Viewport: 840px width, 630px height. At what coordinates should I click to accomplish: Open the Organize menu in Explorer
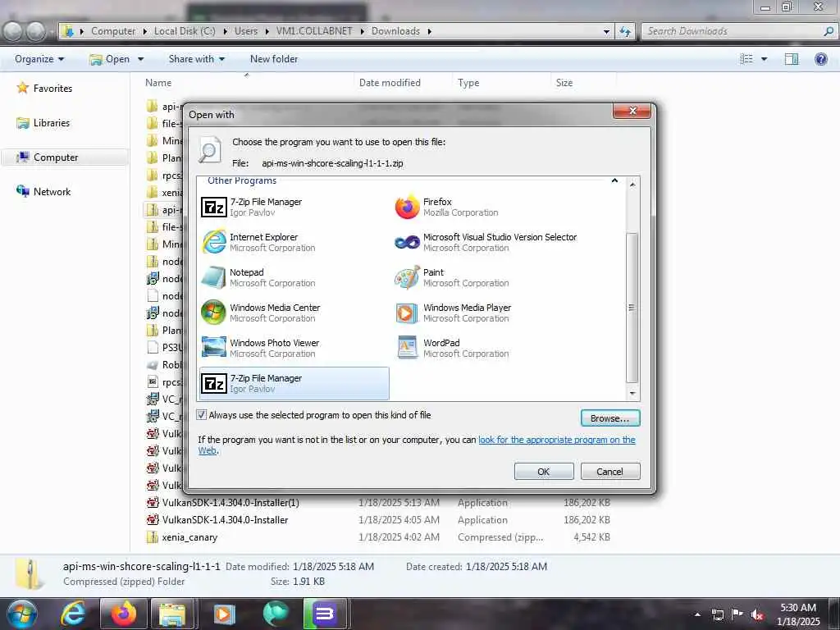click(x=39, y=59)
